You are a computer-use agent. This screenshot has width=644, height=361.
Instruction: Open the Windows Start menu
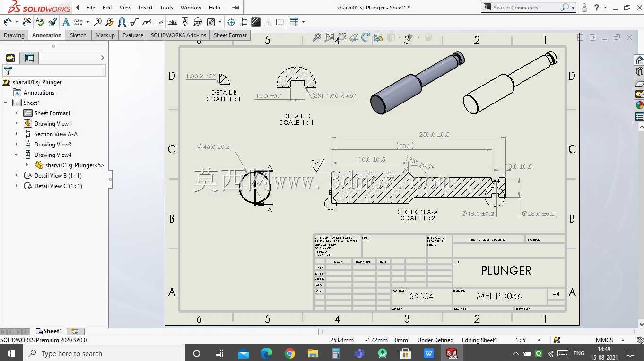click(x=11, y=353)
